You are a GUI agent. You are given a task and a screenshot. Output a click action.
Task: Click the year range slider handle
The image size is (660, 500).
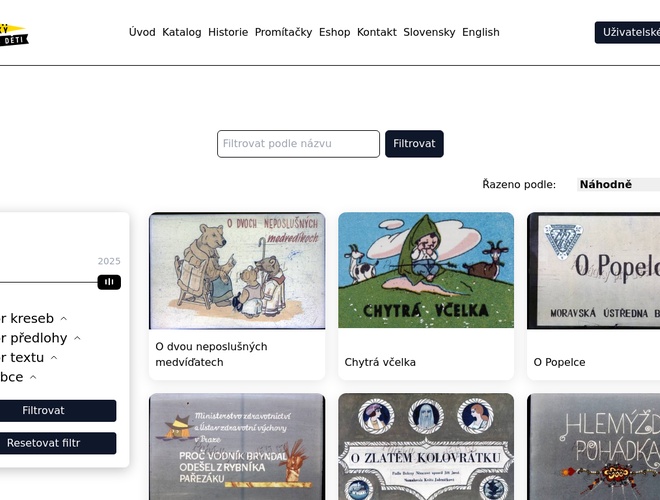click(109, 282)
